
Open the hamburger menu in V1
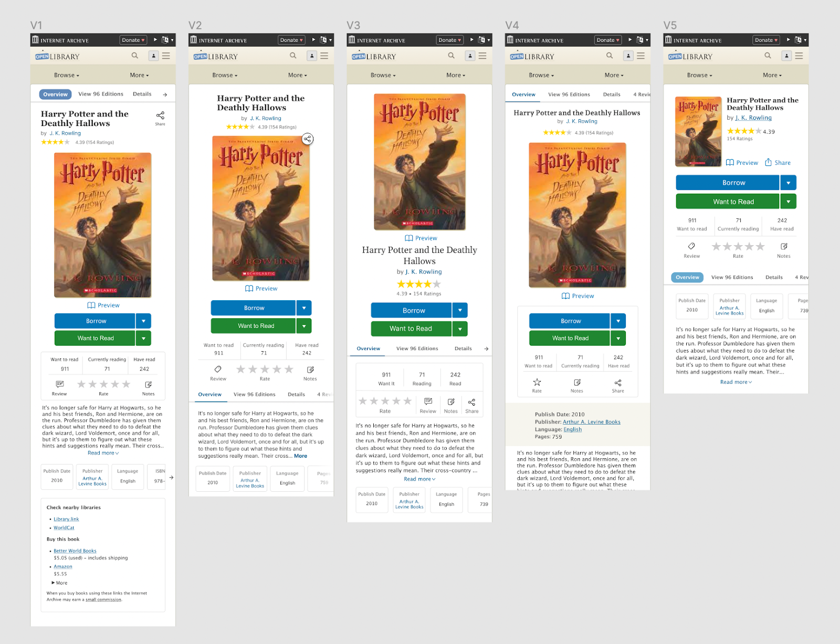click(x=166, y=56)
